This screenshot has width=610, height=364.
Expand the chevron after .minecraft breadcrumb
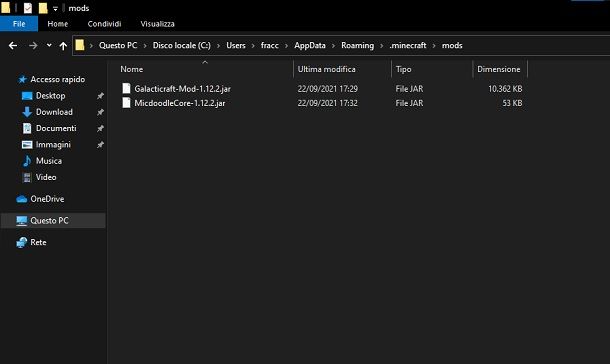434,46
